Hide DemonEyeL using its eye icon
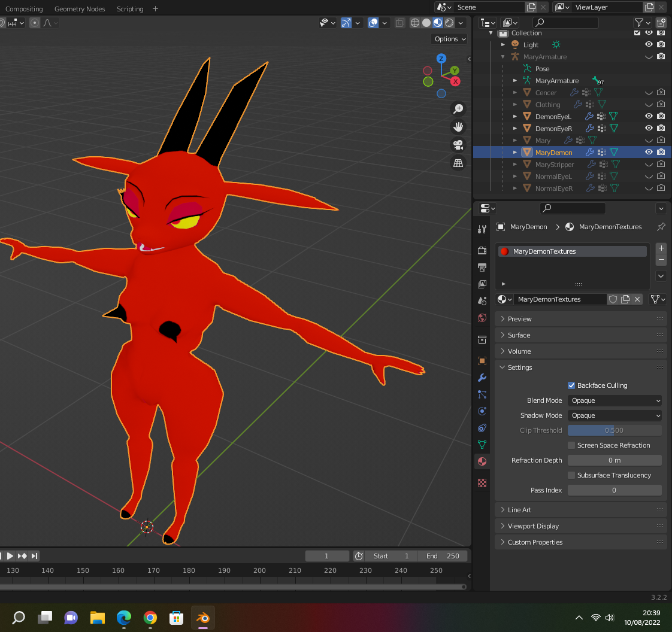 coord(648,117)
